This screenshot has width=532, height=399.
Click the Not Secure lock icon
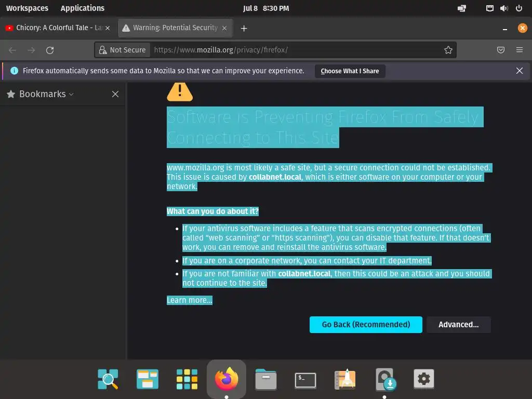[x=102, y=50]
